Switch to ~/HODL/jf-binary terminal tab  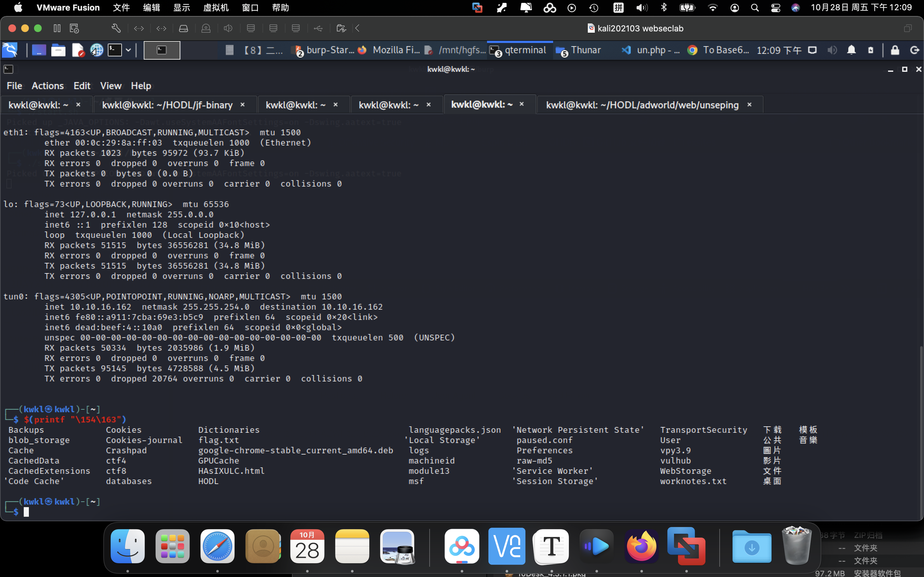pyautogui.click(x=167, y=105)
